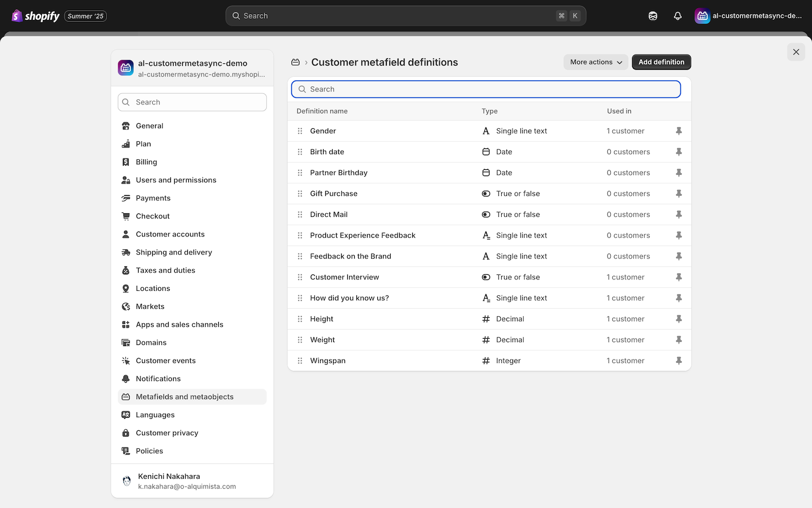
Task: Click the drag handle for Gender
Action: click(x=300, y=131)
